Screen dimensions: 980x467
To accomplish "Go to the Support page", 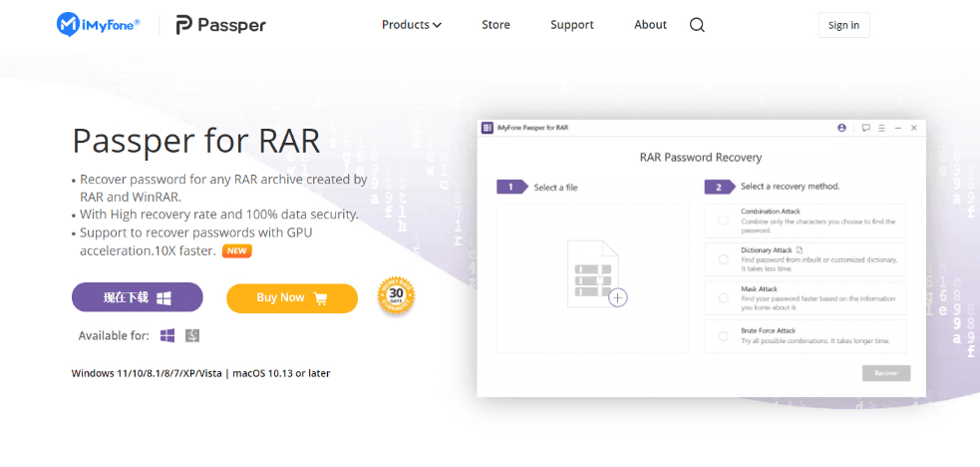I will 571,25.
